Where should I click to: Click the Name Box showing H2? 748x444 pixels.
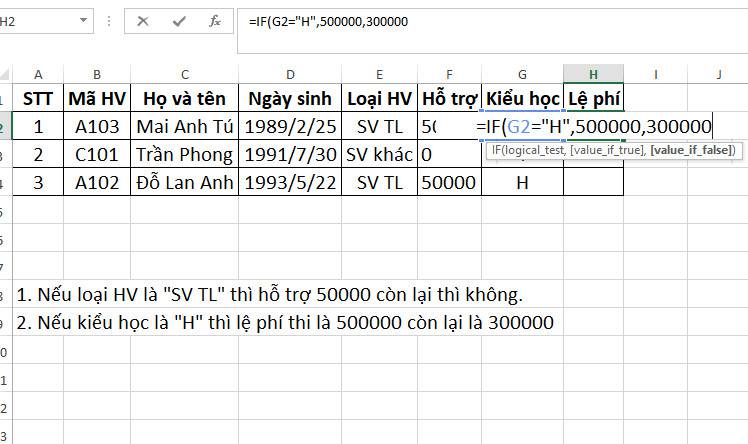(38, 21)
